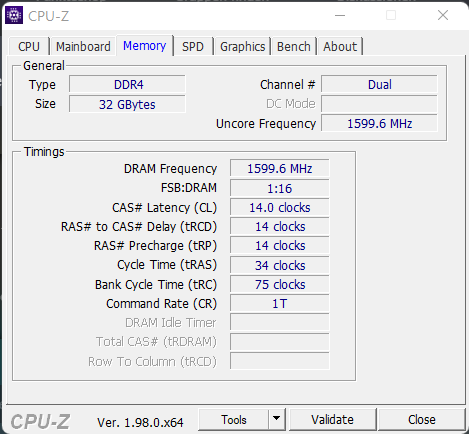This screenshot has height=434, width=469.
Task: Click the DDR4 type value field
Action: pyautogui.click(x=127, y=84)
